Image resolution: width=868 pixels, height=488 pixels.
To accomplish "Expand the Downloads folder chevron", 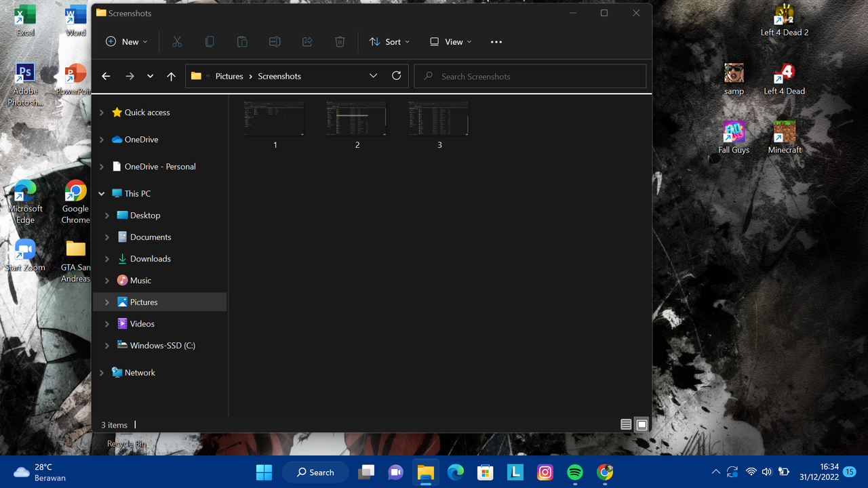I will [x=107, y=259].
